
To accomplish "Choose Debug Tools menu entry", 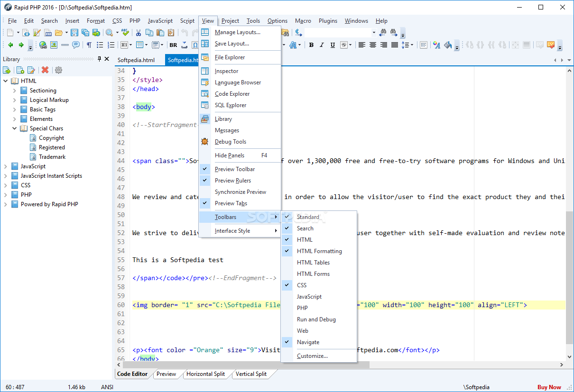I will coord(240,142).
